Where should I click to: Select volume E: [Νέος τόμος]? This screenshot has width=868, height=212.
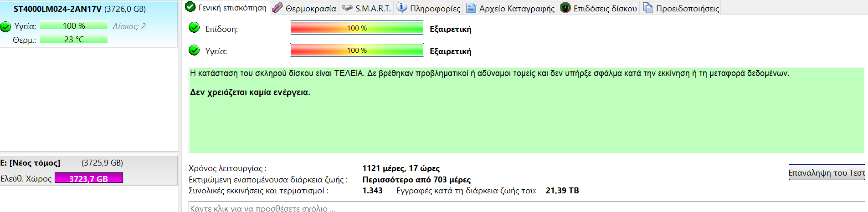[x=89, y=170]
